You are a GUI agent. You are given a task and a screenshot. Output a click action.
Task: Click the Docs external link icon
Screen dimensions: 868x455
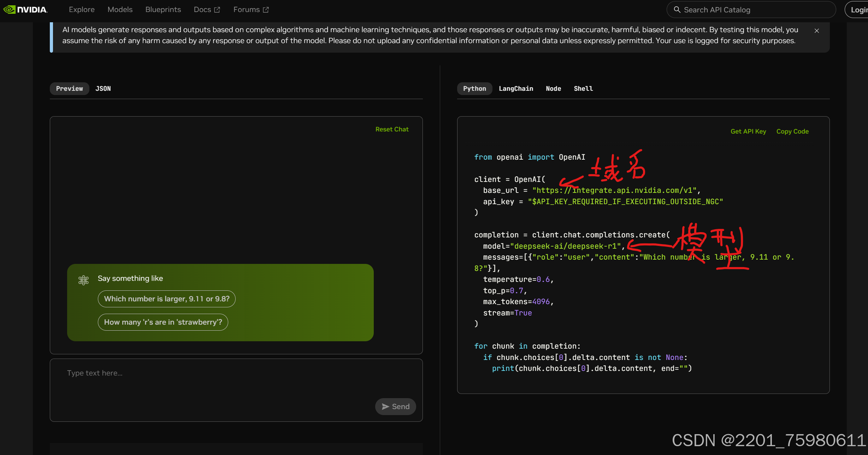(x=217, y=10)
